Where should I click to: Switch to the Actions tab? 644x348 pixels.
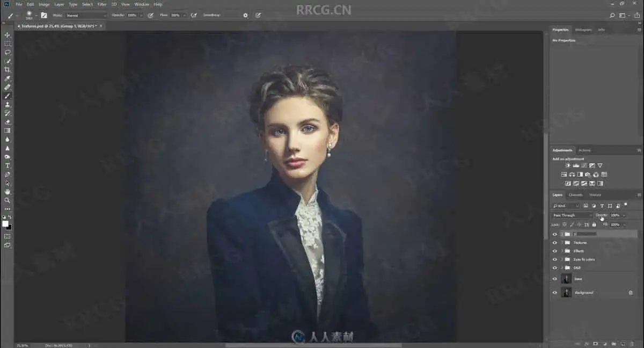click(x=584, y=150)
